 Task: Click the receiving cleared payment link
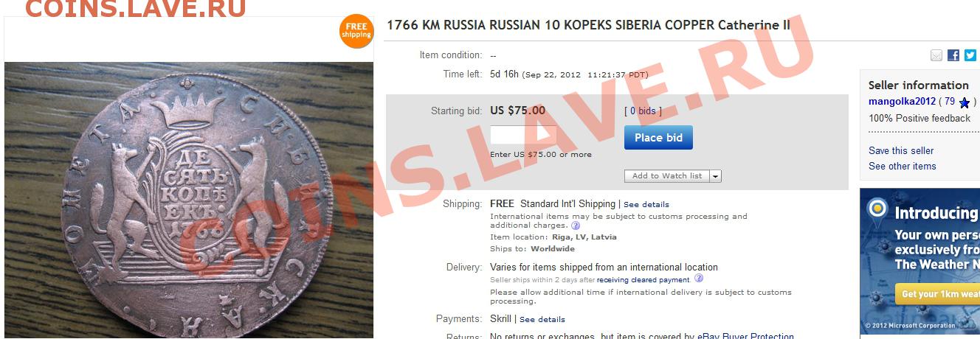[x=643, y=280]
